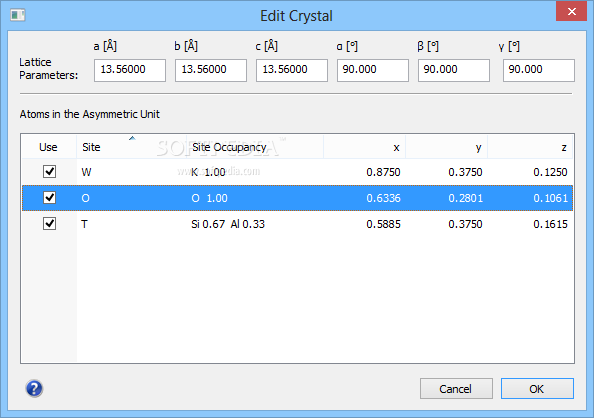The image size is (594, 418).
Task: Click z value 0.1061
Action: 550,198
